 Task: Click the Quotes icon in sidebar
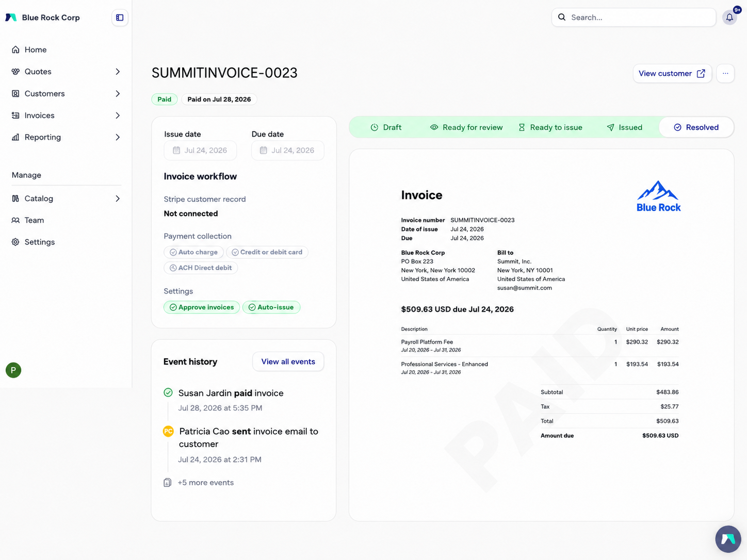click(15, 72)
